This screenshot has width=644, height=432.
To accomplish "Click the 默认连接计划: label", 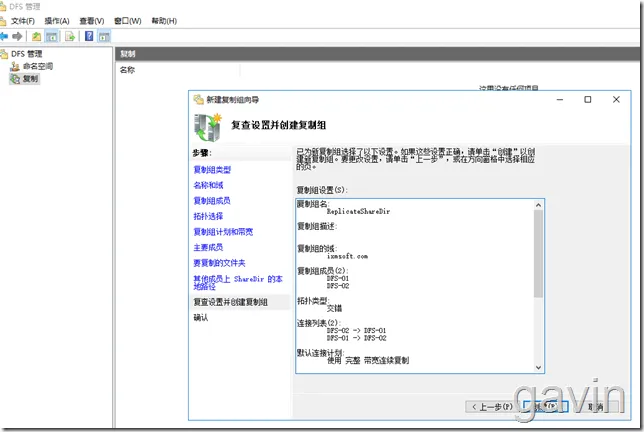I will (x=320, y=353).
